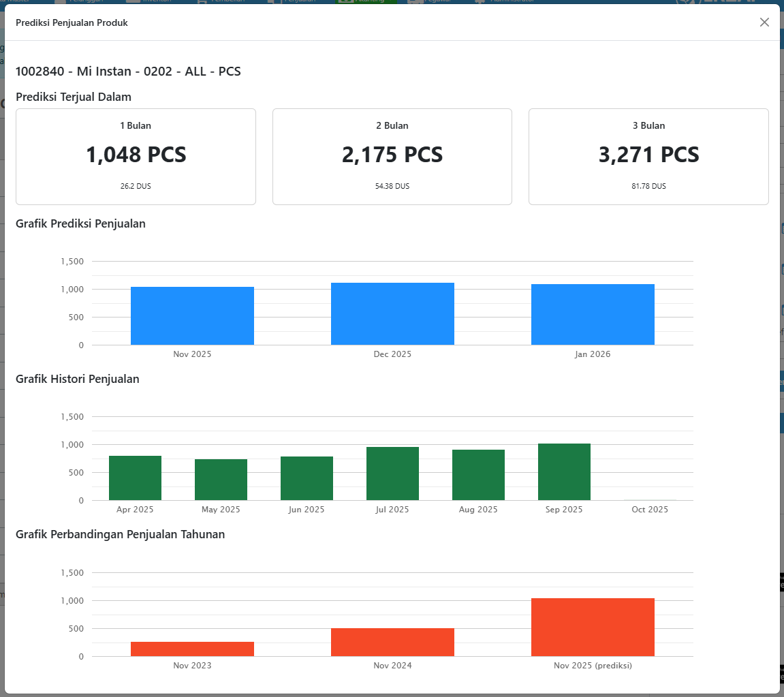Click the 1 Bulan prediction card
The image size is (784, 697).
(x=136, y=157)
